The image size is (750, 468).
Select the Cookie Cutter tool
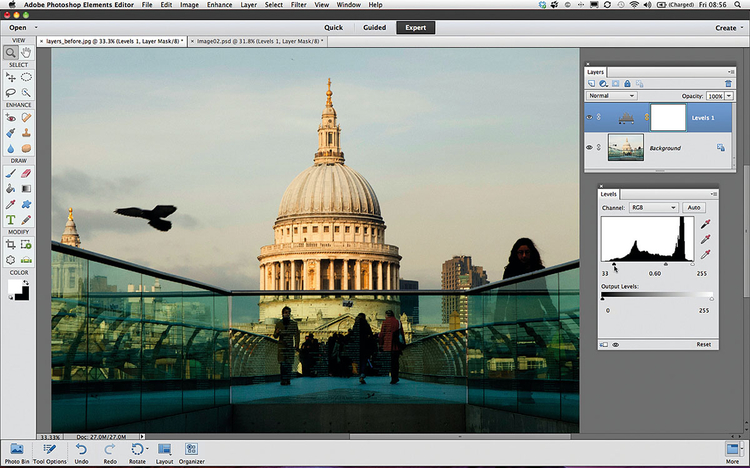tap(11, 260)
